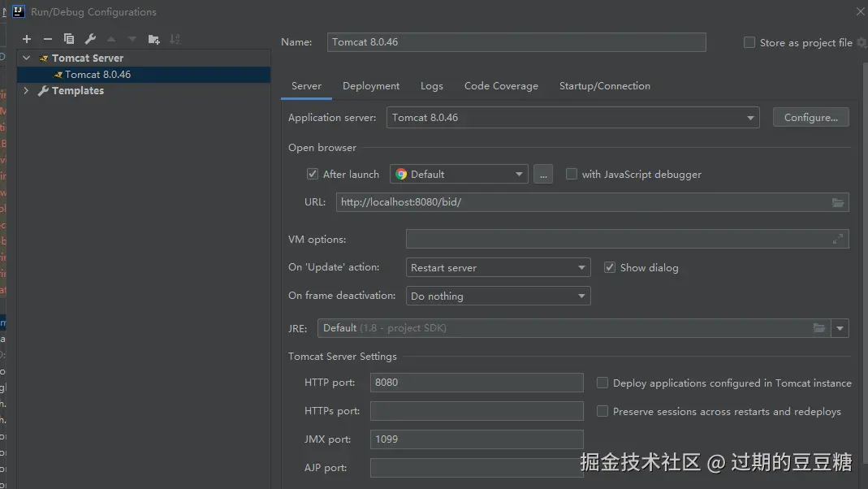The width and height of the screenshot is (868, 489).
Task: Remove the selected configuration
Action: [x=48, y=39]
